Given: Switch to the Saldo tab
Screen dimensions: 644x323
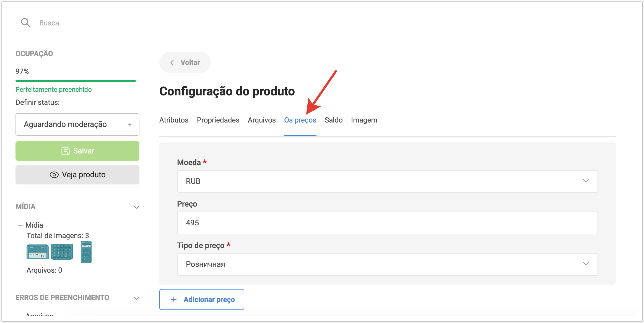Looking at the screenshot, I should (x=334, y=120).
